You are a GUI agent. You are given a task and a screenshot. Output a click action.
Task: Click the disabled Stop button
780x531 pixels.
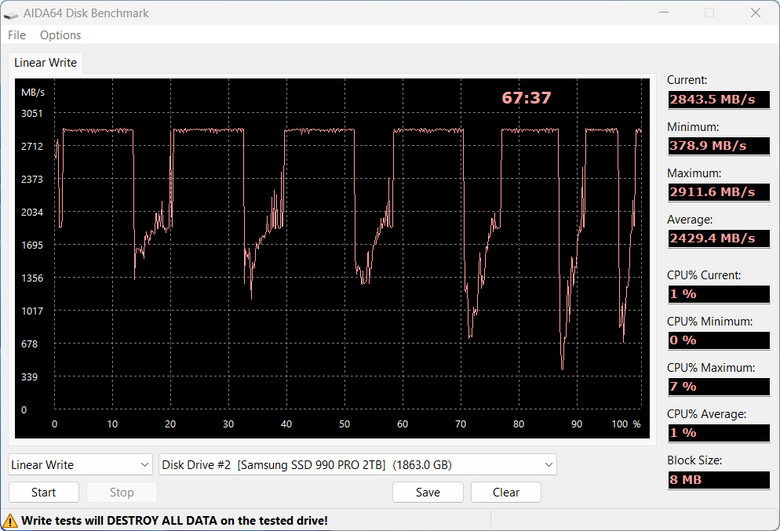tap(122, 492)
